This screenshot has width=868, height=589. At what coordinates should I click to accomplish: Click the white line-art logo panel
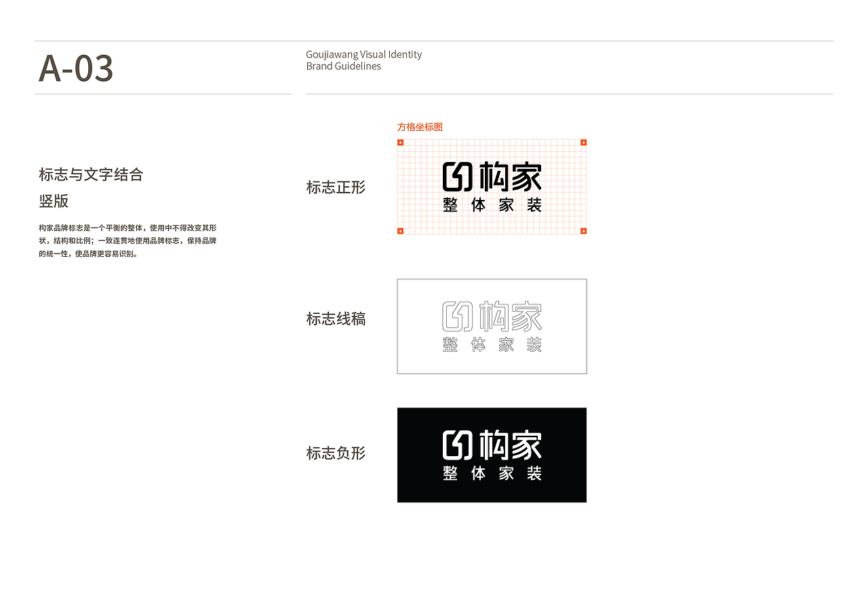[x=492, y=326]
